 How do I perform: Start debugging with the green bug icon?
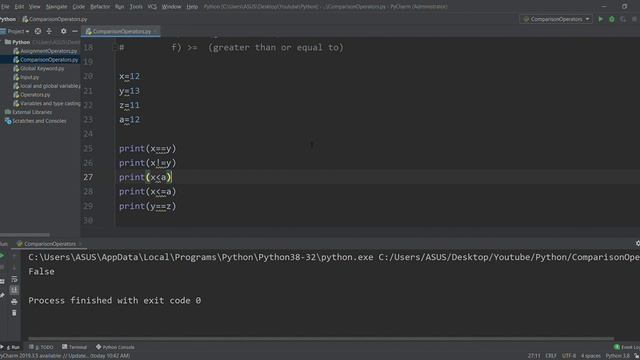point(611,19)
